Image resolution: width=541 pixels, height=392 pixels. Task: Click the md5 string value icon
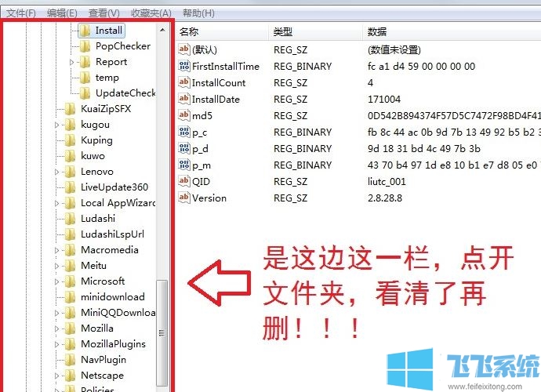coord(184,115)
